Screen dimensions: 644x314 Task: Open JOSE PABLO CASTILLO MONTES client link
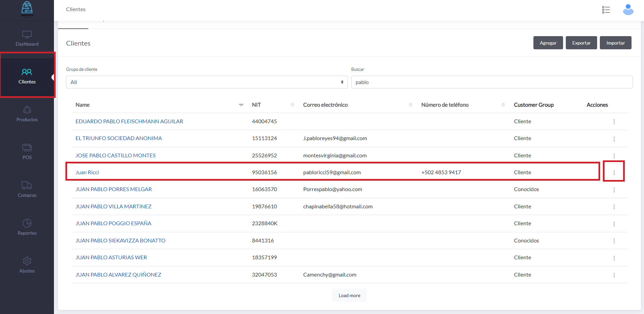[115, 155]
